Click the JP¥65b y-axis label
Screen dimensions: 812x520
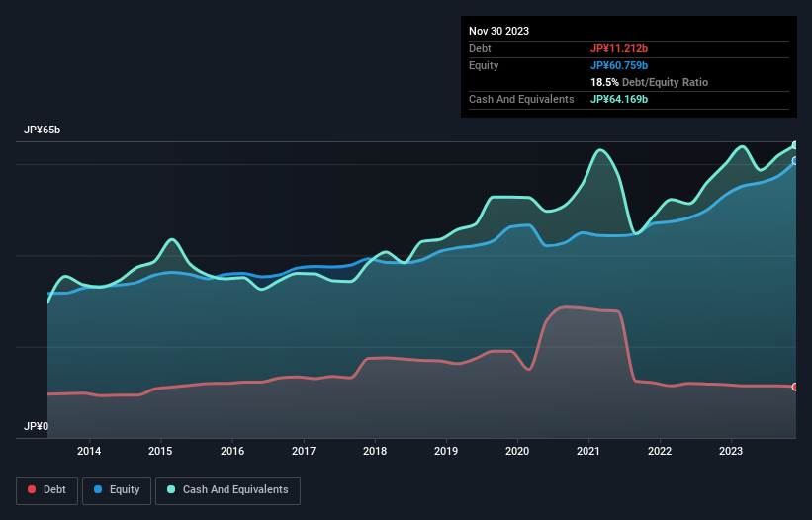coord(42,130)
